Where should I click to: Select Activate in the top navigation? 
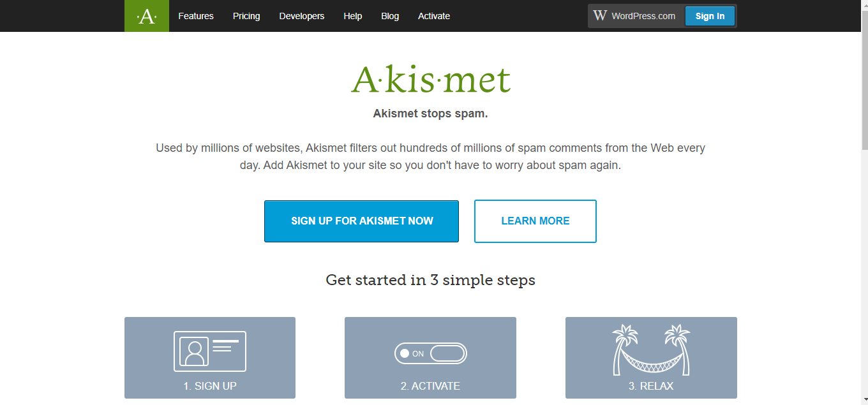434,16
